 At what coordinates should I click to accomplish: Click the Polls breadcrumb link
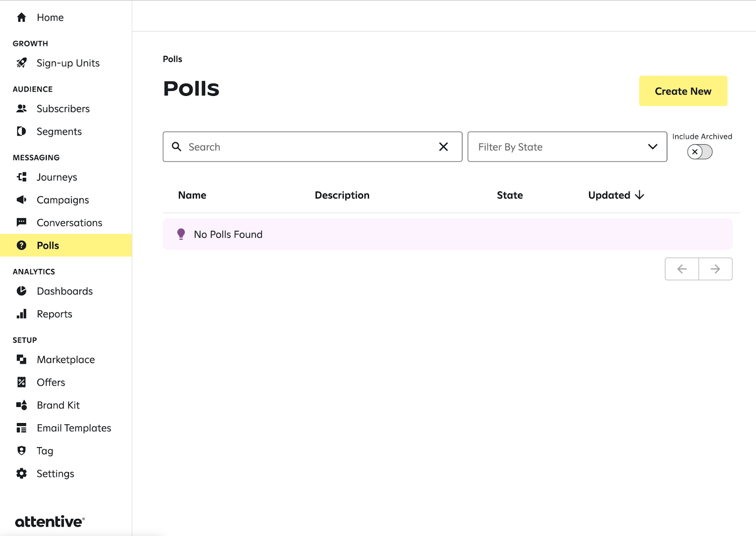[x=172, y=59]
